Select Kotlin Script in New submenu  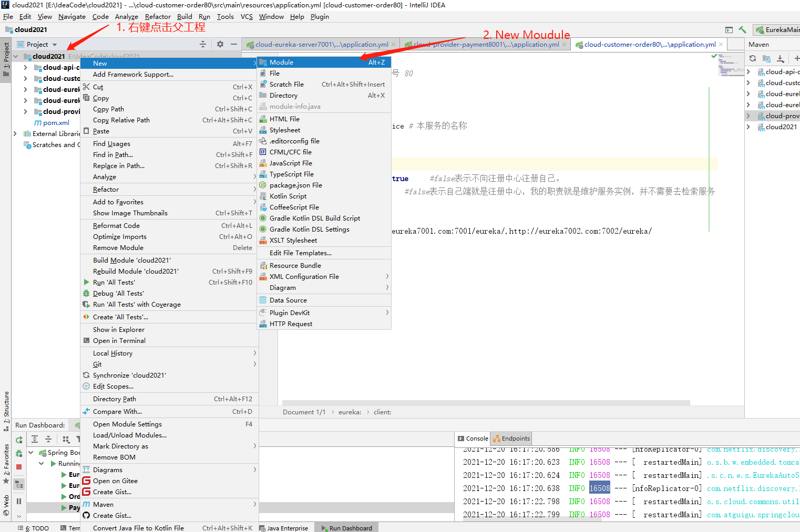pos(324,196)
